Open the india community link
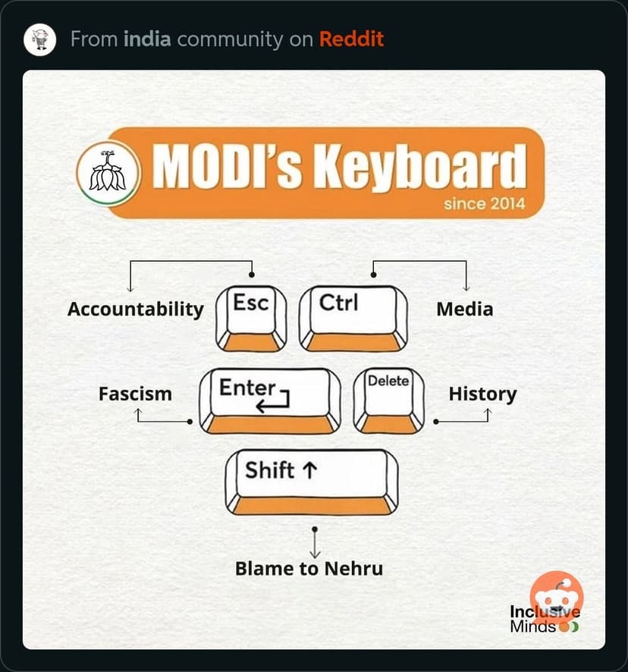Image resolution: width=628 pixels, height=672 pixels. click(147, 39)
